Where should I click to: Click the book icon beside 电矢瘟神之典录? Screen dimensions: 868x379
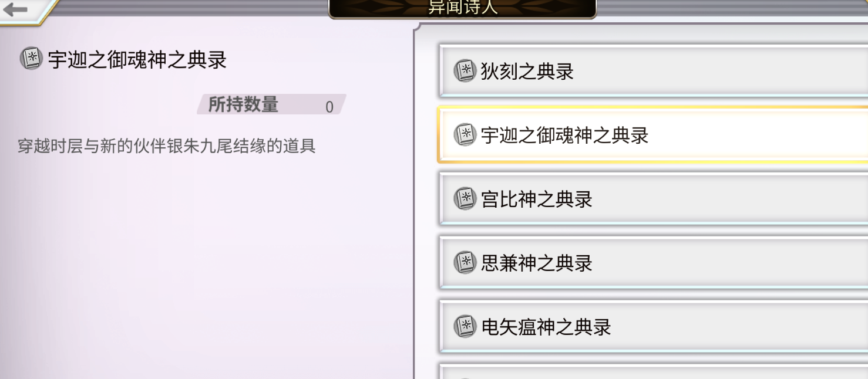pyautogui.click(x=465, y=326)
